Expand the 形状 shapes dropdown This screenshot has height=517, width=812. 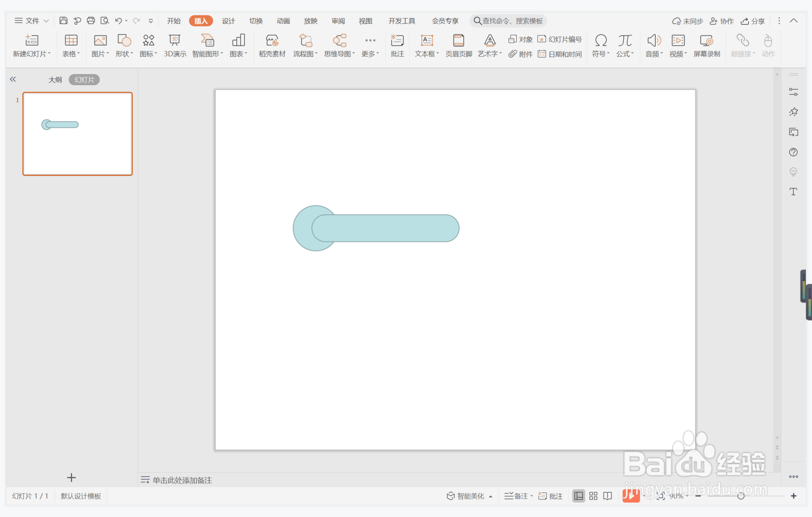tap(124, 53)
